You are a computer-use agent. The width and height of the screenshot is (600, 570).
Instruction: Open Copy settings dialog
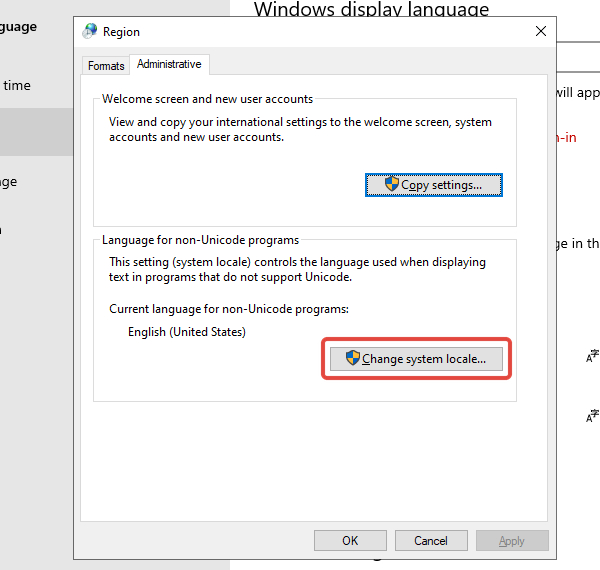[434, 185]
